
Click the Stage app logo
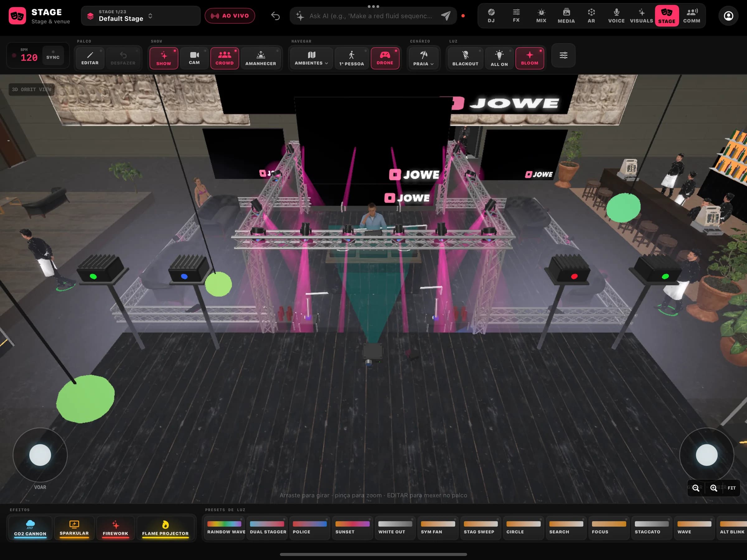(x=17, y=16)
